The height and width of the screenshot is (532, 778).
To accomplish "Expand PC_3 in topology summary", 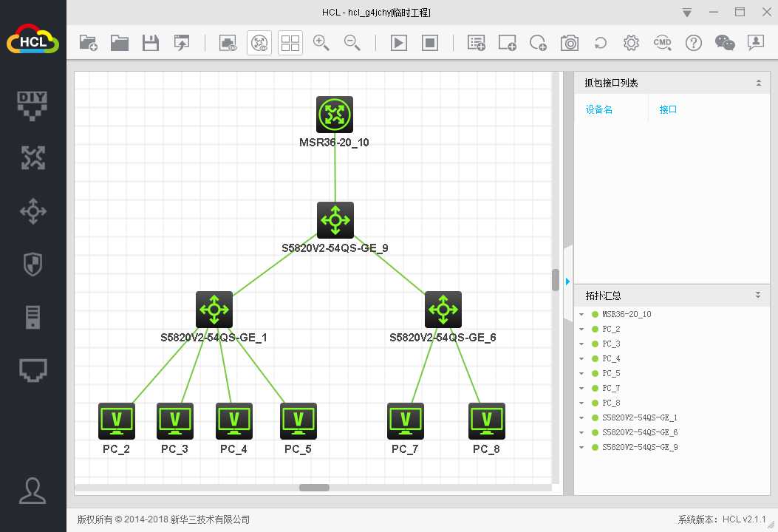I will 581,344.
